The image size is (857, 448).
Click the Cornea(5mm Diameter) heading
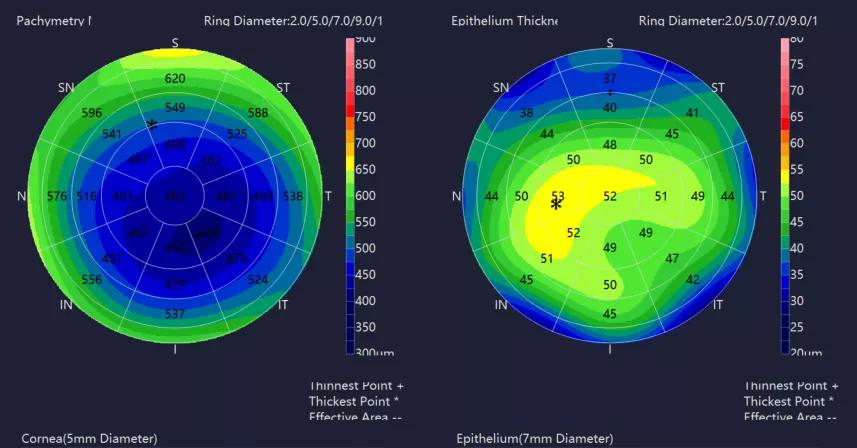[89, 439]
